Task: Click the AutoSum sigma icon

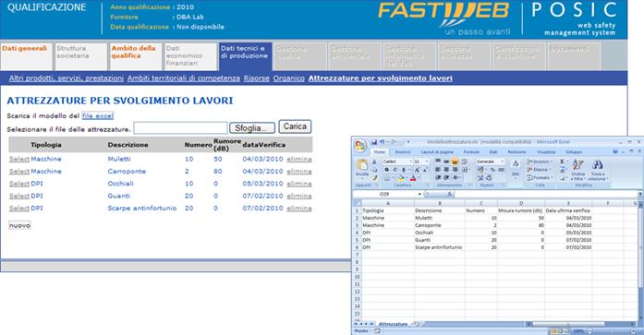Action: pyautogui.click(x=562, y=162)
